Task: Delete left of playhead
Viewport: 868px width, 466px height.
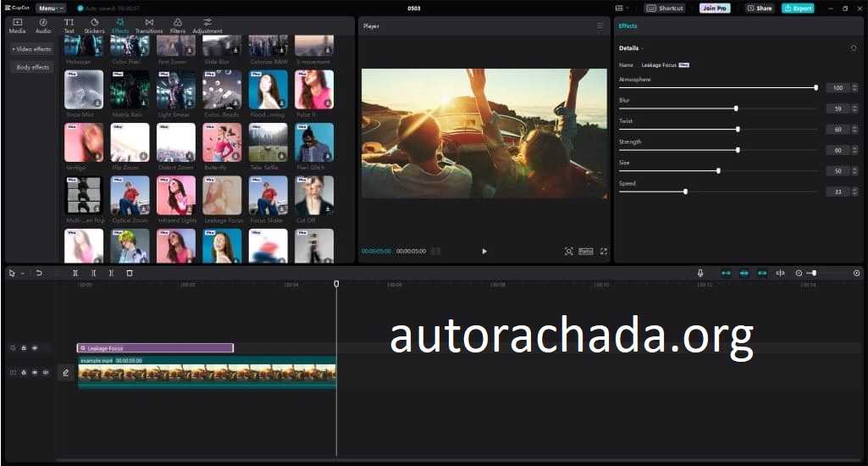Action: click(x=93, y=273)
